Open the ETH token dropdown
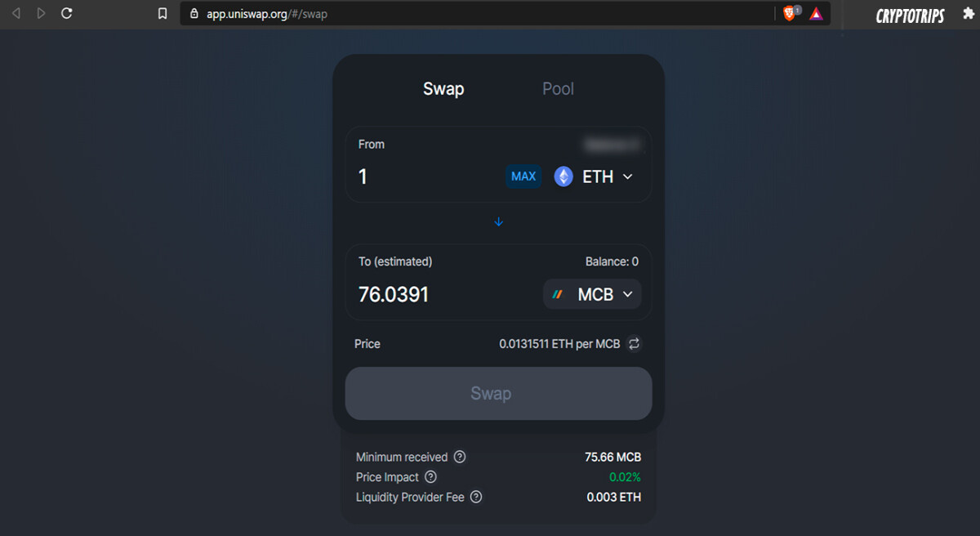The image size is (980, 536). pyautogui.click(x=594, y=176)
